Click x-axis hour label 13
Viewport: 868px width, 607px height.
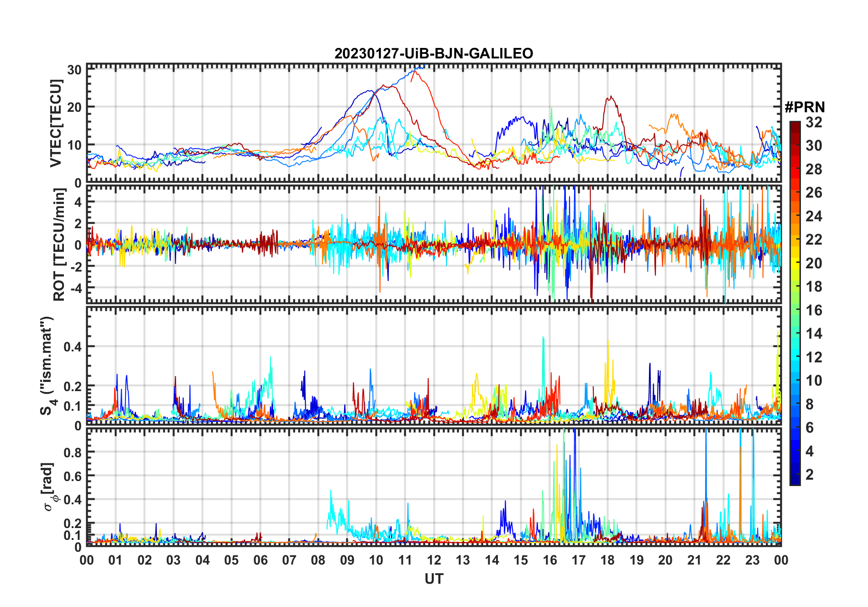tap(463, 560)
